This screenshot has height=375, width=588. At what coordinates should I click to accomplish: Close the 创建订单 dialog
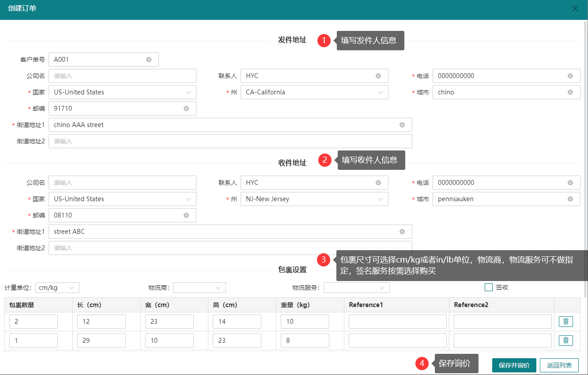point(575,8)
